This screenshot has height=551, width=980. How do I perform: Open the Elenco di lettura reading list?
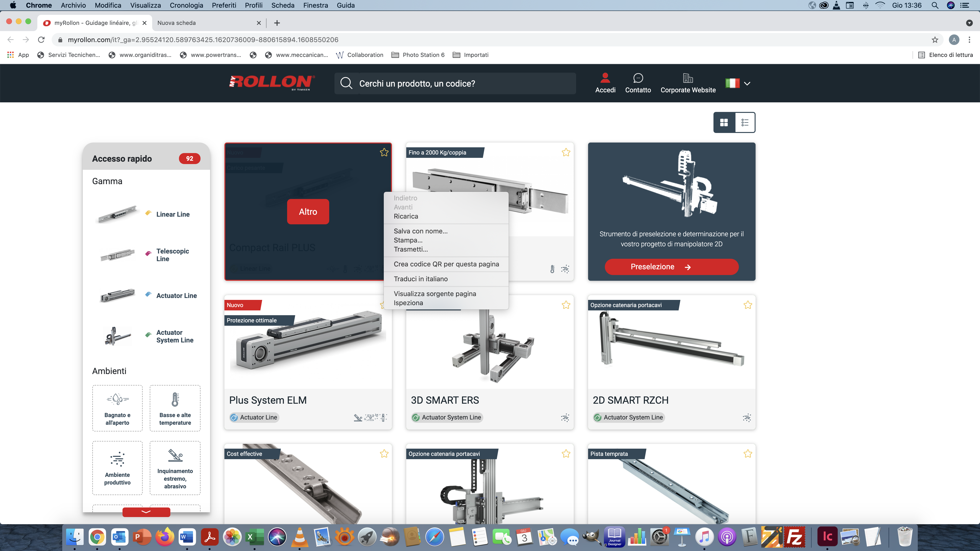coord(945,55)
